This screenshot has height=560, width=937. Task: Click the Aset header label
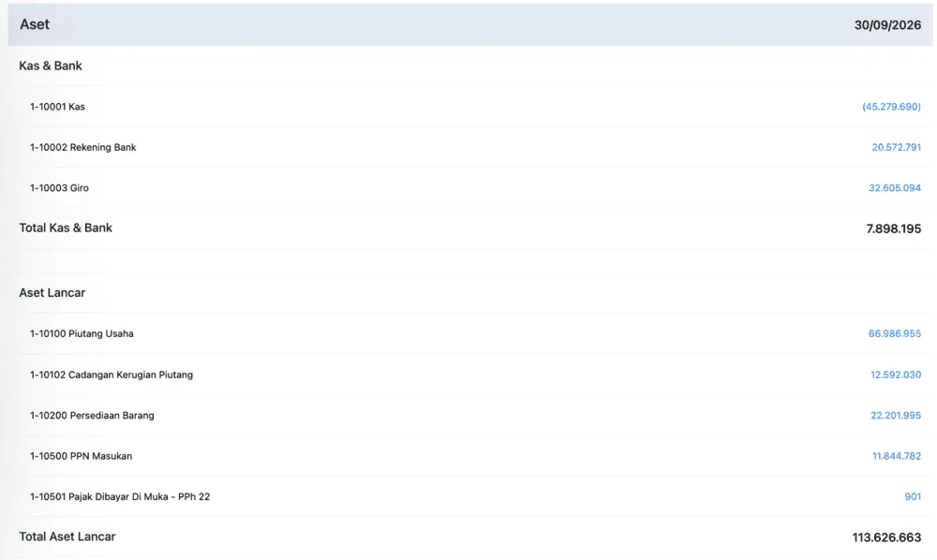[35, 24]
